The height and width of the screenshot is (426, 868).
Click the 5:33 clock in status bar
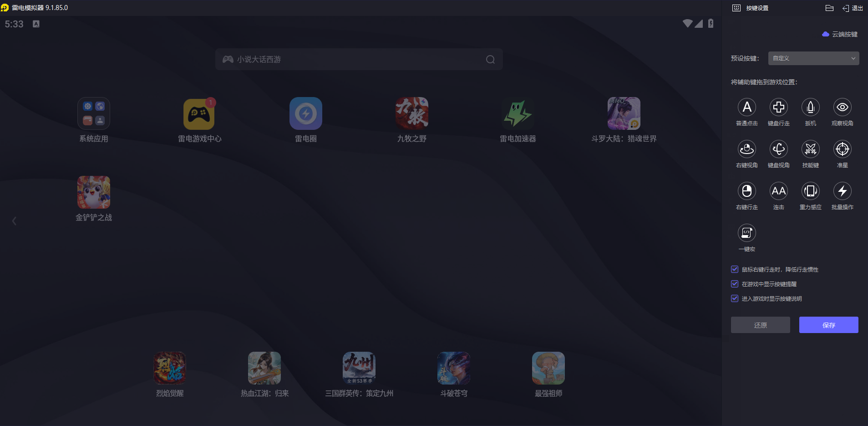pos(14,24)
